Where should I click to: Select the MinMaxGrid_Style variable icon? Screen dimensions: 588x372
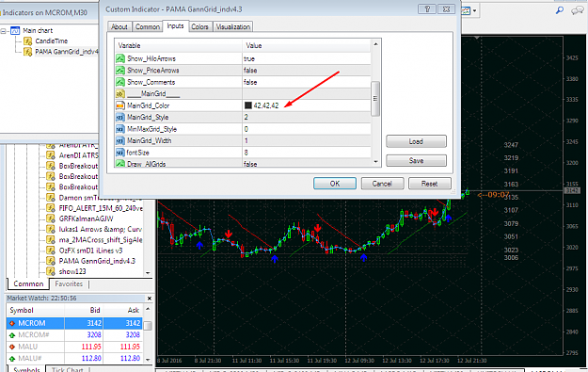[x=120, y=129]
